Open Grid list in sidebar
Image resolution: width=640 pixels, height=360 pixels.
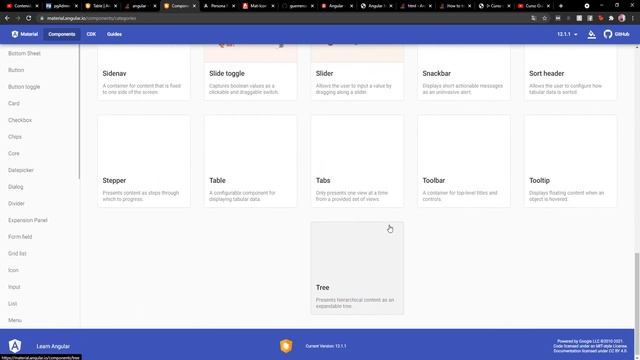(x=17, y=253)
